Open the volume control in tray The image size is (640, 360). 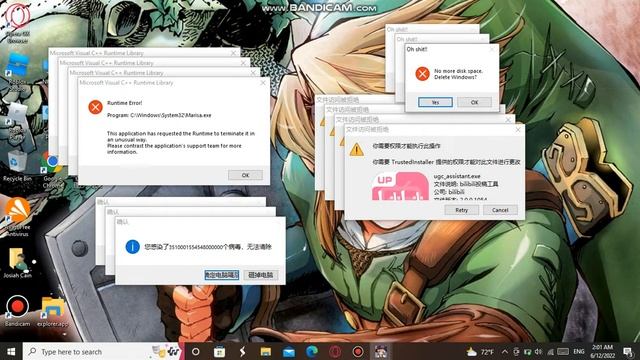[538, 351]
